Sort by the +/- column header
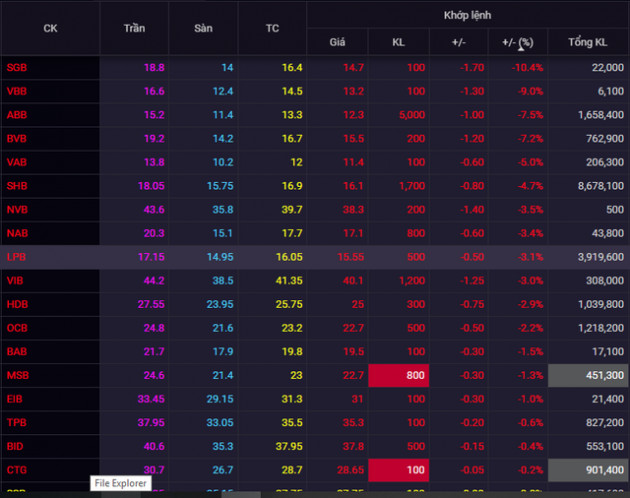 pos(459,42)
